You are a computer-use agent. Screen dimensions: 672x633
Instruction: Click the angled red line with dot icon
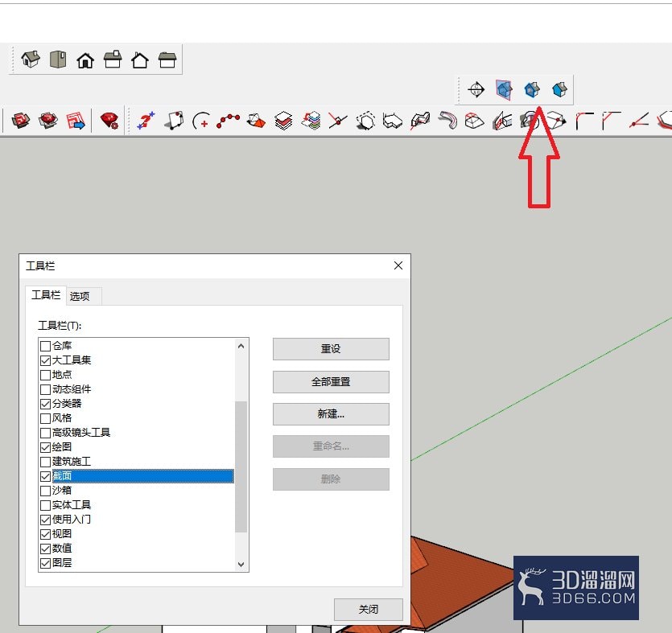click(x=638, y=121)
